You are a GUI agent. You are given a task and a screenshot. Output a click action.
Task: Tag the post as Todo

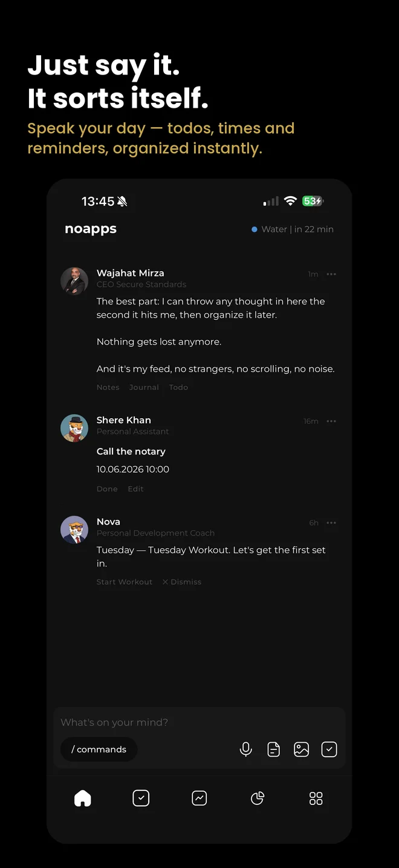178,387
